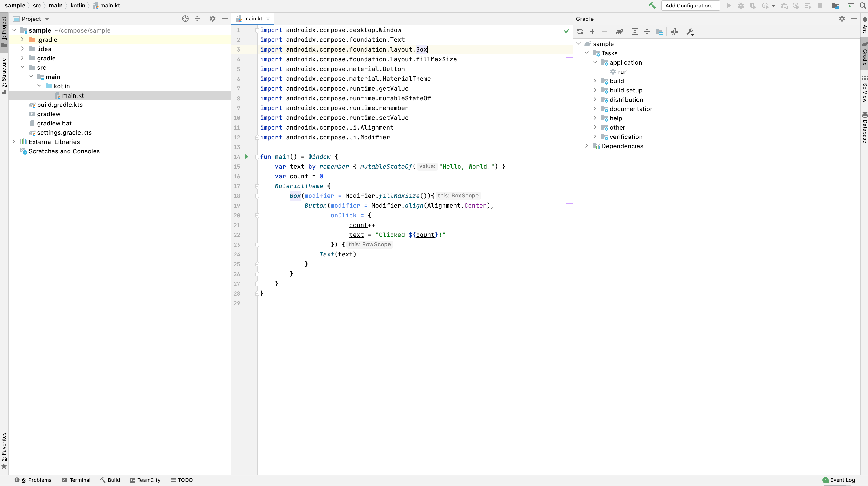Open the Terminal tool window
The width and height of the screenshot is (868, 486).
76,480
